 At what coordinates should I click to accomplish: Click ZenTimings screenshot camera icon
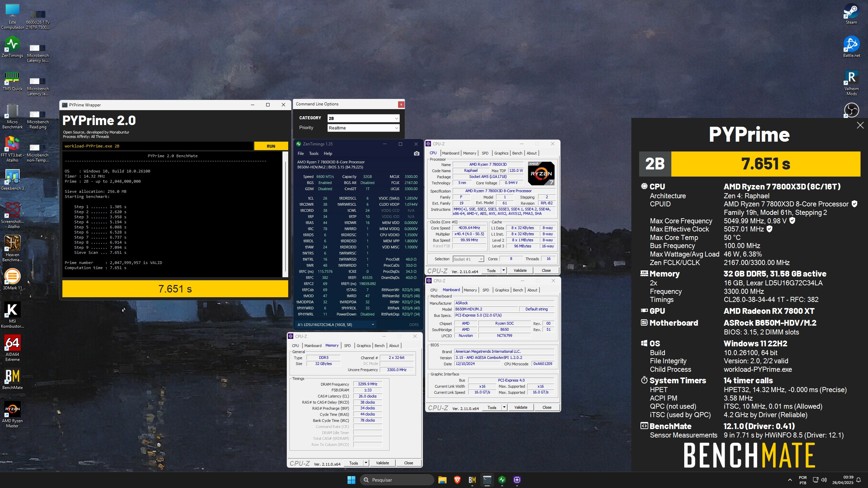[x=416, y=154]
